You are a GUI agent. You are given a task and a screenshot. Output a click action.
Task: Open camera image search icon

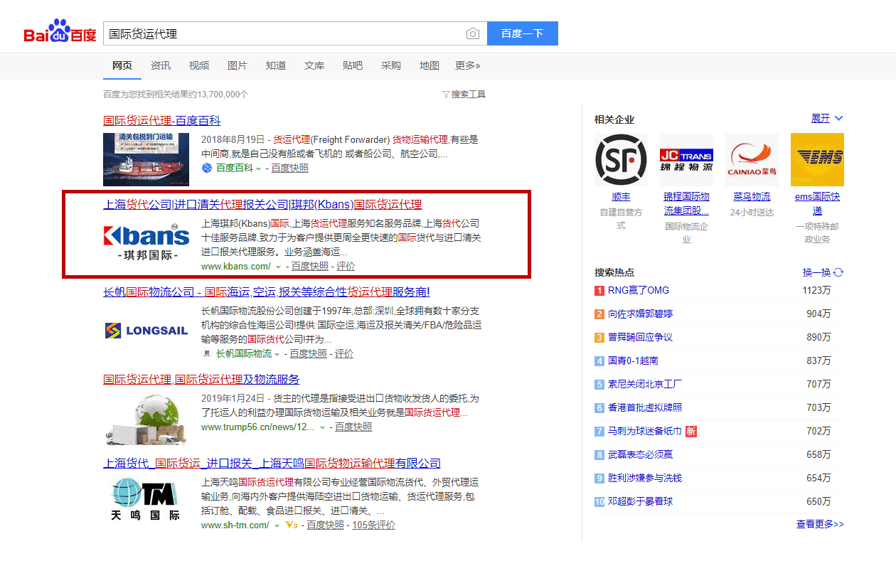(x=472, y=33)
